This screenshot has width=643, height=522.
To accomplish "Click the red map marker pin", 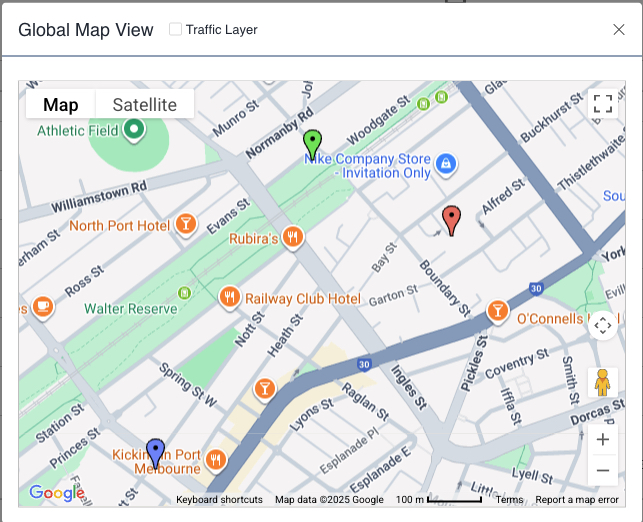I will point(451,221).
